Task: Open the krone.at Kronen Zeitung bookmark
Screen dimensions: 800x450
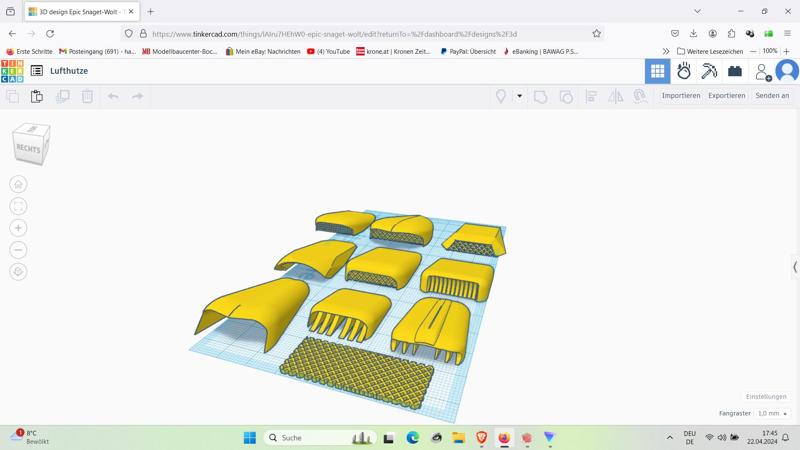Action: [x=393, y=52]
